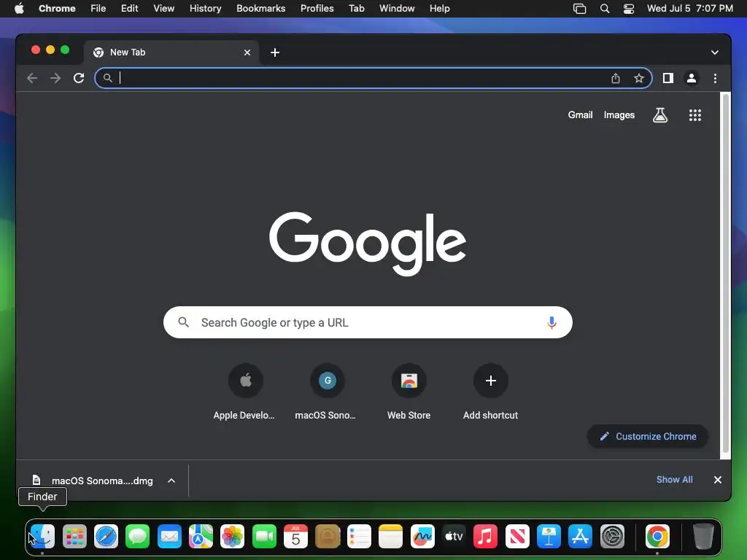Open Mail from the Dock
Viewport: 747px width, 560px height.
click(x=169, y=537)
